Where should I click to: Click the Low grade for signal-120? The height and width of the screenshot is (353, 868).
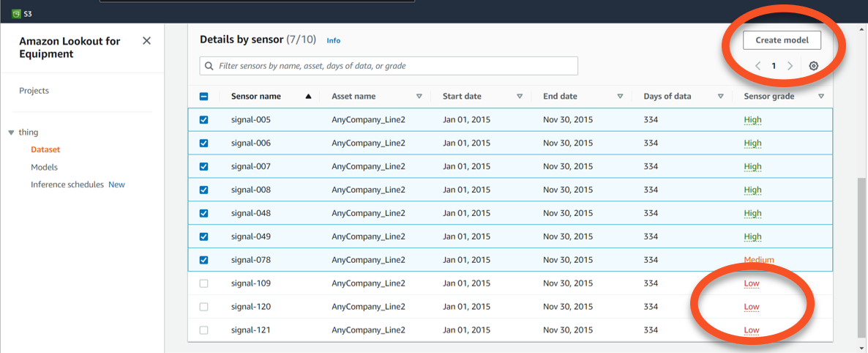pos(752,306)
